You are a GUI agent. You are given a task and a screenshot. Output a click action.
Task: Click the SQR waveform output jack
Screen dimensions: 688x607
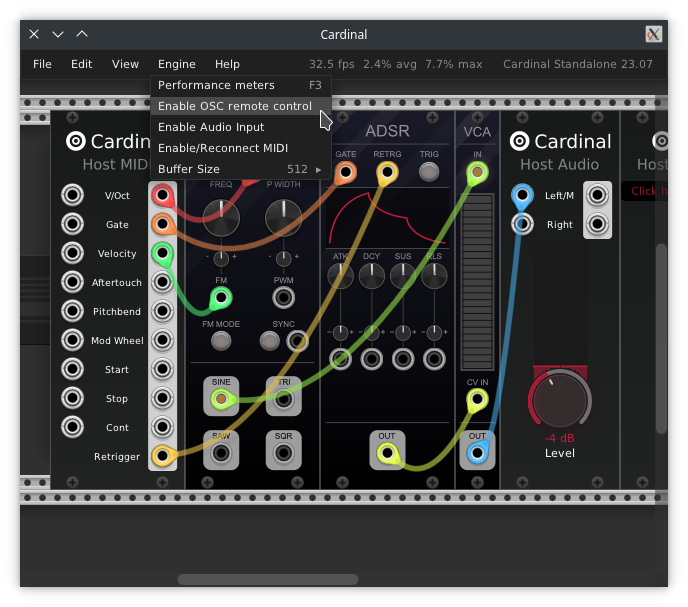coord(284,454)
